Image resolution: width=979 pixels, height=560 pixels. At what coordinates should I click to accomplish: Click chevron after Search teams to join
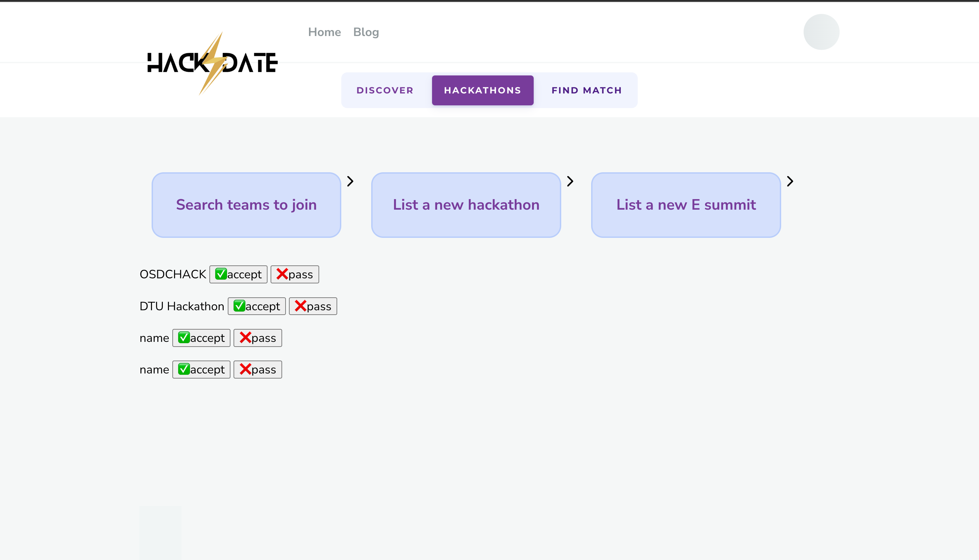click(x=350, y=181)
